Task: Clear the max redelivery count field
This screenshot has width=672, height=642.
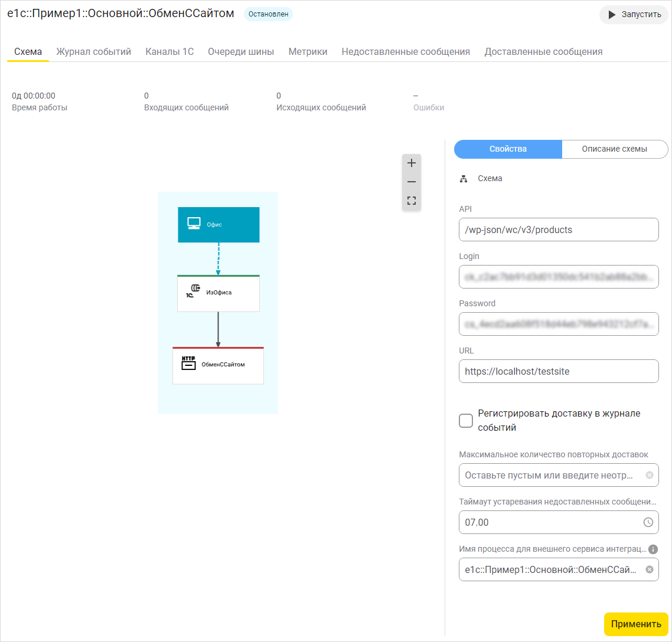Action: tap(649, 475)
